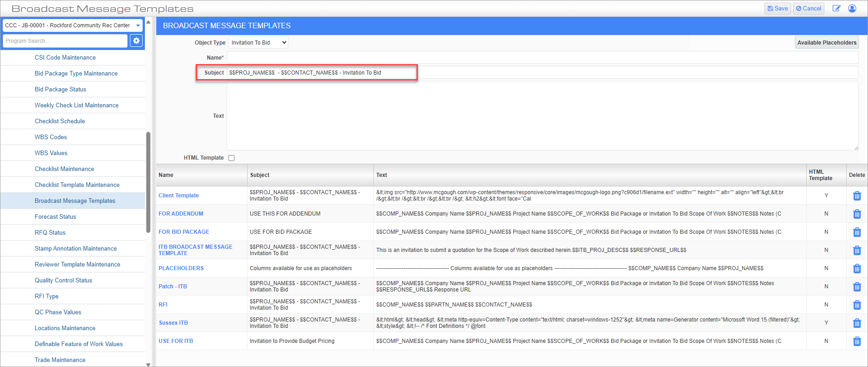
Task: Open Reviewer Template Maintenance
Action: (77, 264)
